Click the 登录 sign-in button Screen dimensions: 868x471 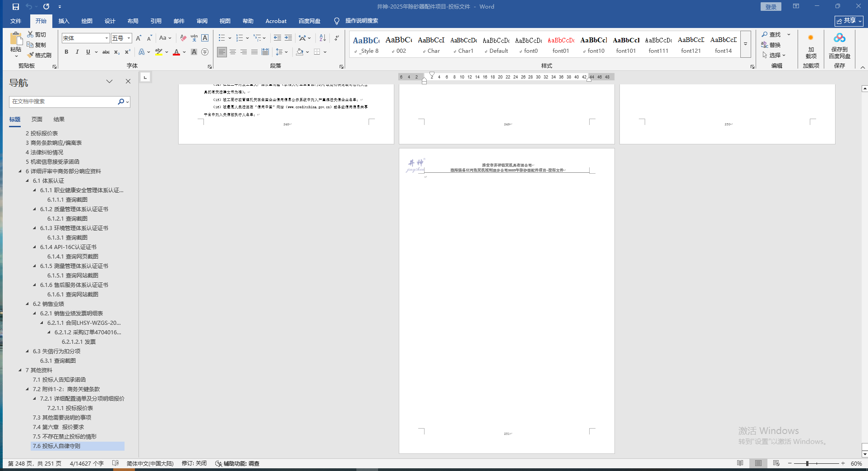[x=771, y=7]
